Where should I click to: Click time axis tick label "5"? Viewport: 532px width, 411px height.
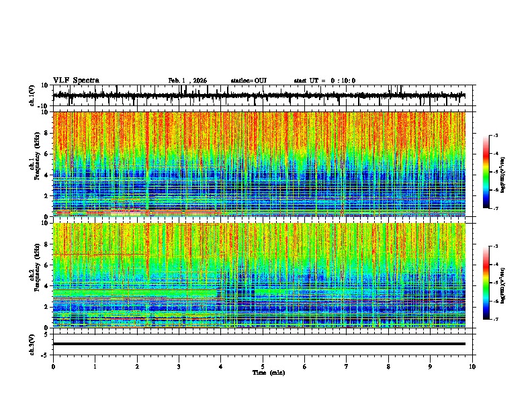[x=263, y=367]
